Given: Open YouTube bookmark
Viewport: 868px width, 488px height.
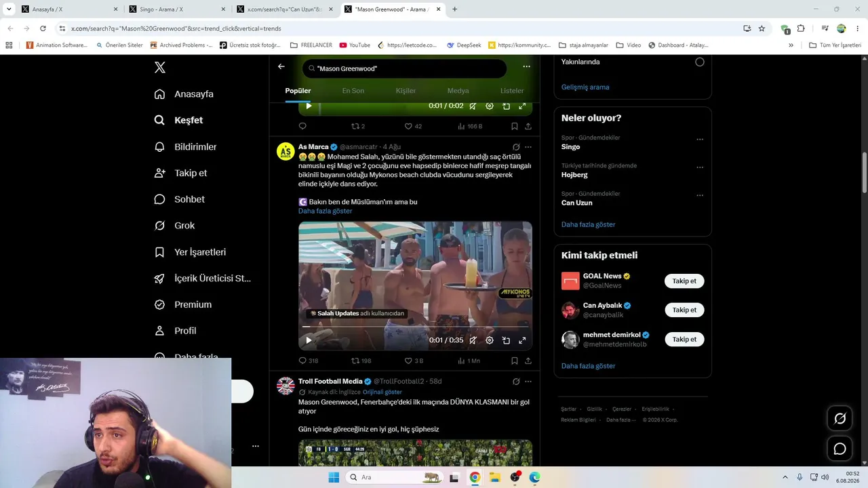Looking at the screenshot, I should (355, 45).
